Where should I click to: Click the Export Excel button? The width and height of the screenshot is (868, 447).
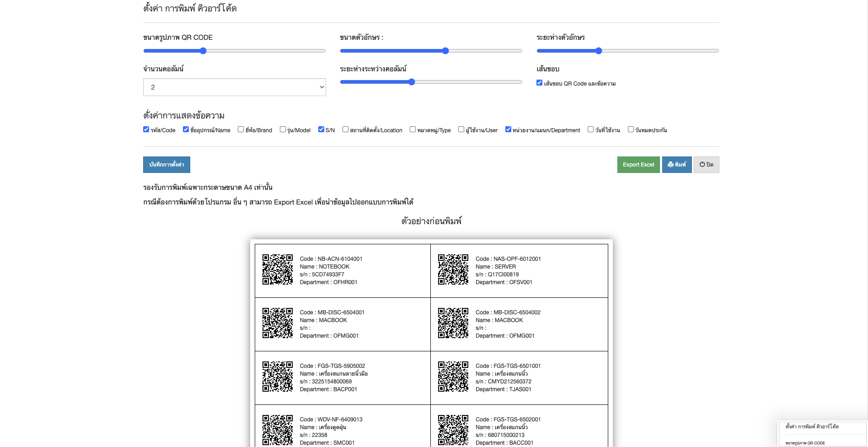(638, 165)
